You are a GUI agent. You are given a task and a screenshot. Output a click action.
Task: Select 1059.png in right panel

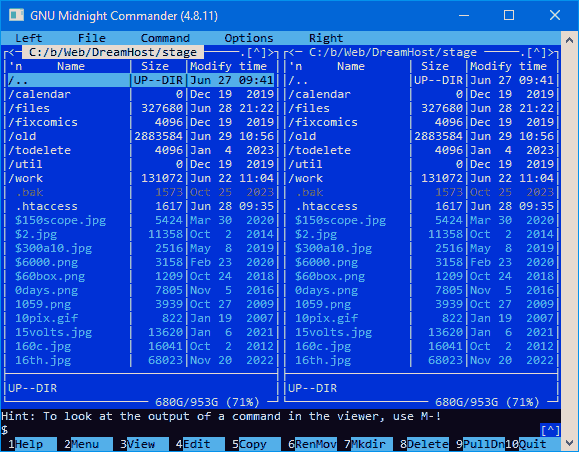click(421, 305)
